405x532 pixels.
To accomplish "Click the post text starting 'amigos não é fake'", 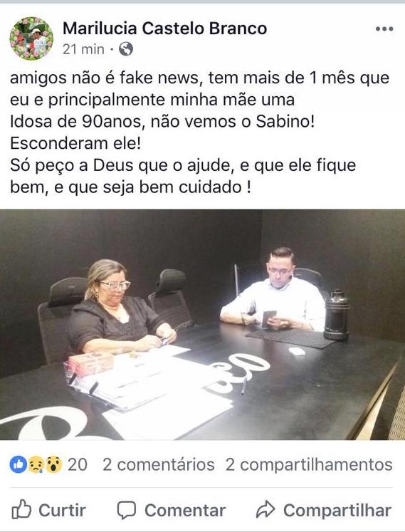I will coord(200,132).
